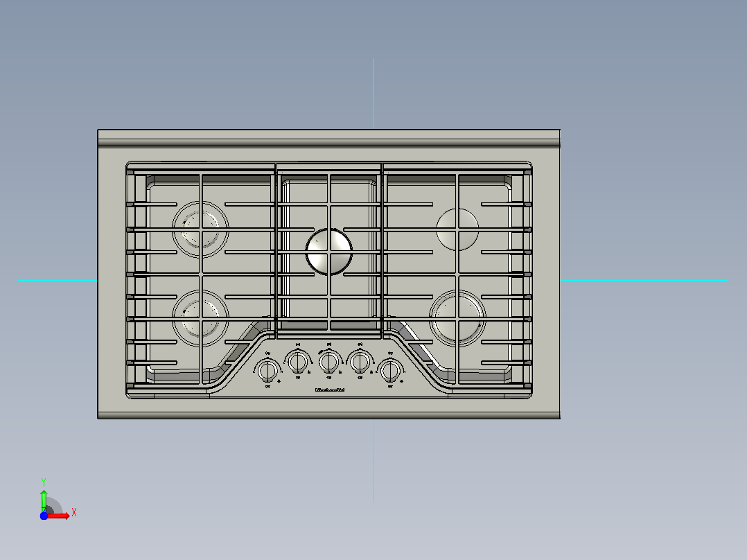This screenshot has height=560, width=747.
Task: Click the green Y axis arrow on the triad
Action: tap(44, 500)
